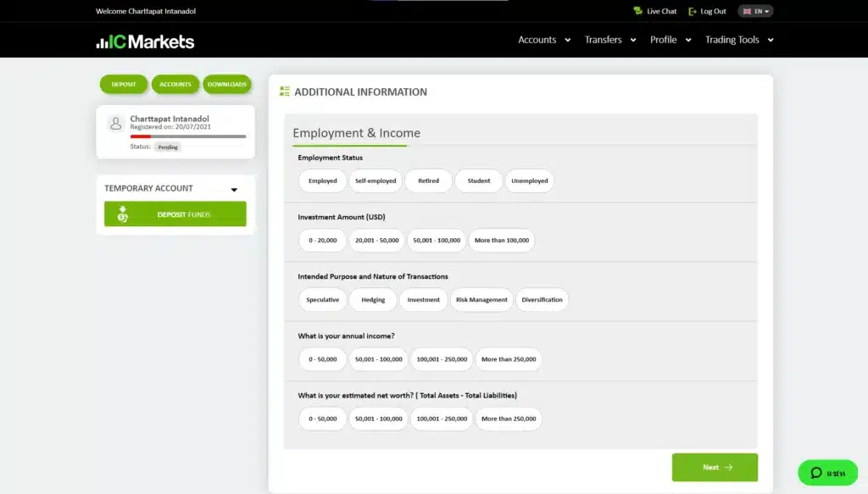
Task: Click the green Downloads button
Action: click(227, 84)
